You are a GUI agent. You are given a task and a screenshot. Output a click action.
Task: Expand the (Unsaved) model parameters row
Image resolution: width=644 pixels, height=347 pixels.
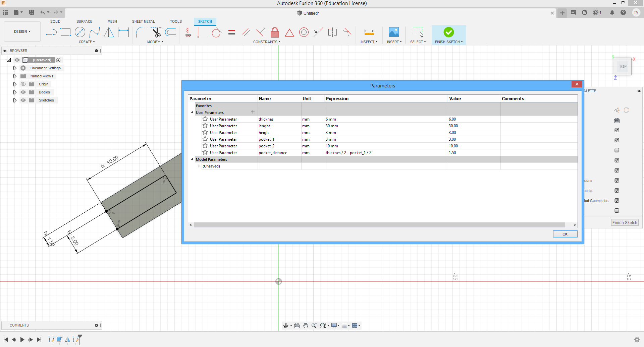point(199,166)
